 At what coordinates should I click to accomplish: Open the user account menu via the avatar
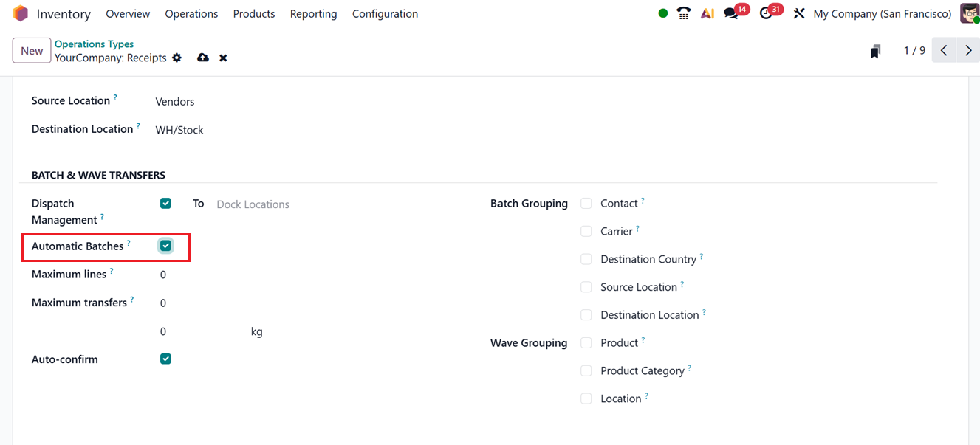coord(970,13)
